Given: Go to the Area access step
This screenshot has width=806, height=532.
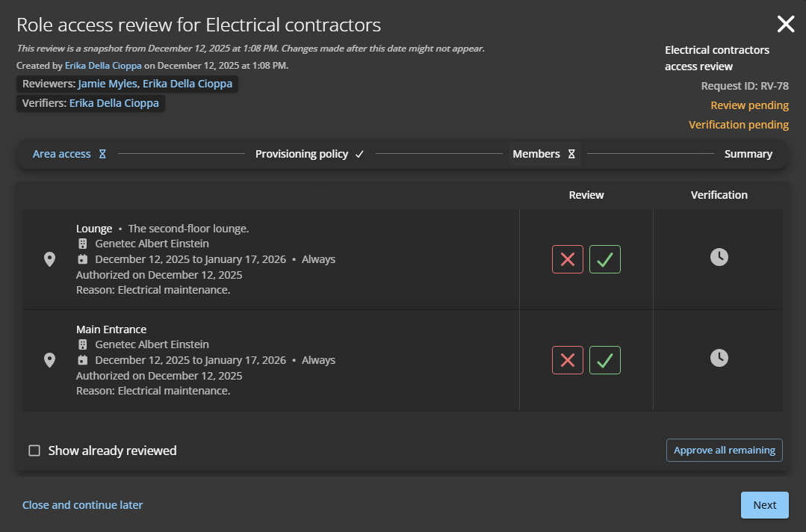Looking at the screenshot, I should [x=62, y=154].
